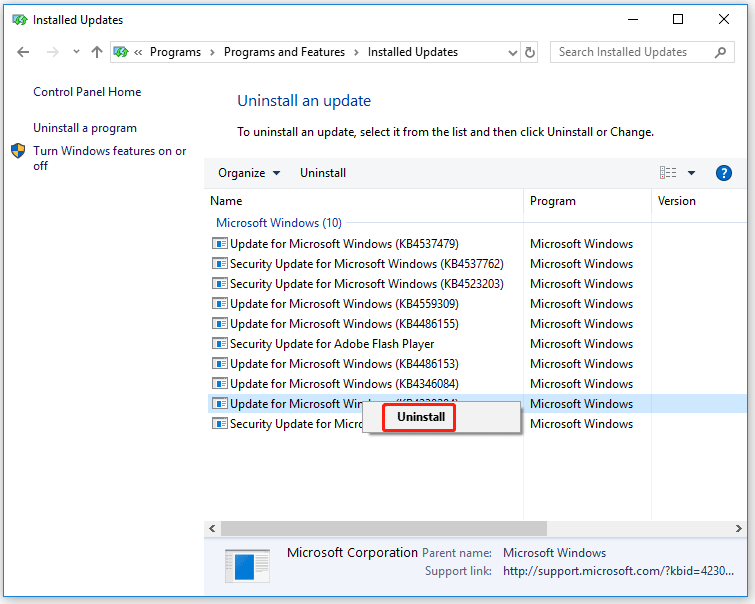The height and width of the screenshot is (604, 755).
Task: Click Installed Updates breadcrumb segment
Action: click(x=413, y=52)
